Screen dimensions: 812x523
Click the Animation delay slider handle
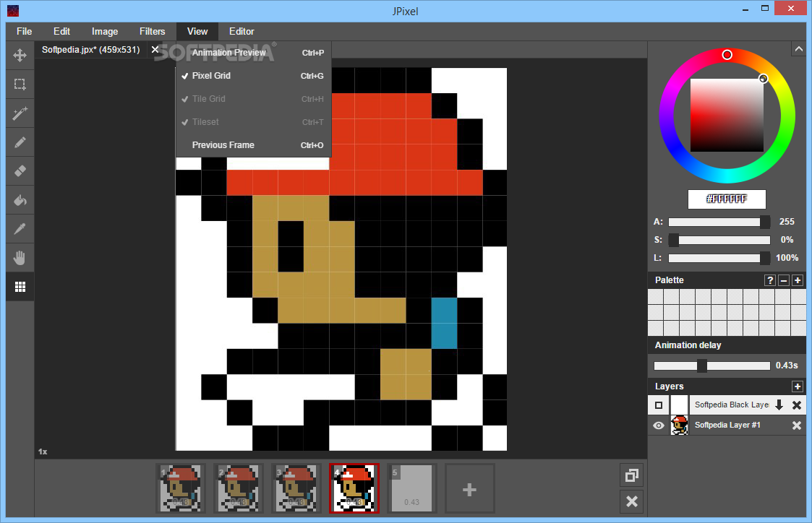click(701, 366)
